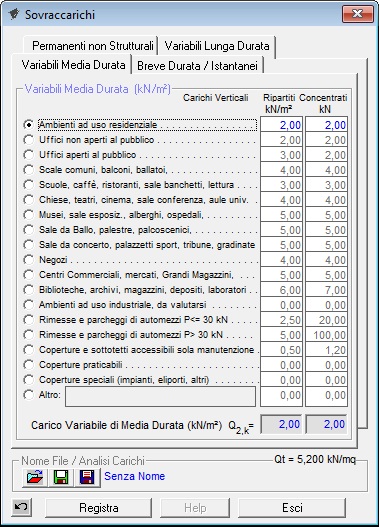379x527 pixels.
Task: Open the Variabili Lunga Durata tab
Action: coord(217,46)
